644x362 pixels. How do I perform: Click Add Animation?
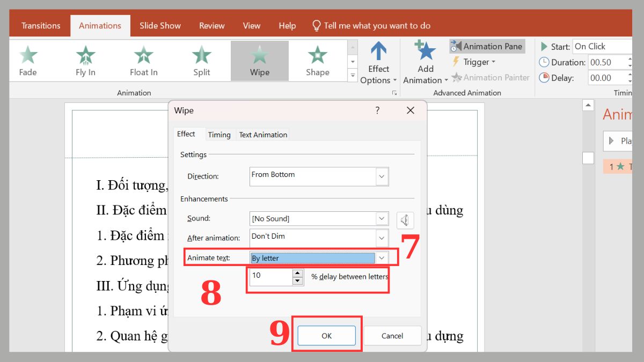tap(425, 61)
